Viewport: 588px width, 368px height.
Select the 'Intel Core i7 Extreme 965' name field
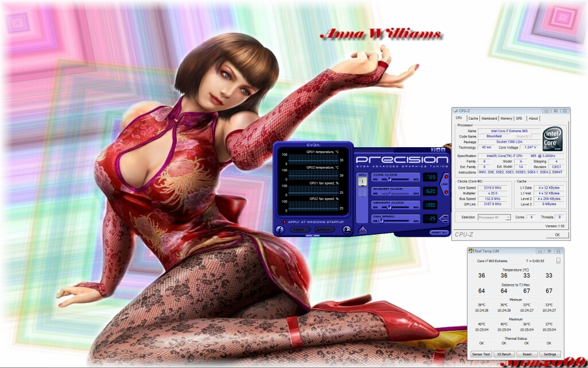pyautogui.click(x=509, y=131)
